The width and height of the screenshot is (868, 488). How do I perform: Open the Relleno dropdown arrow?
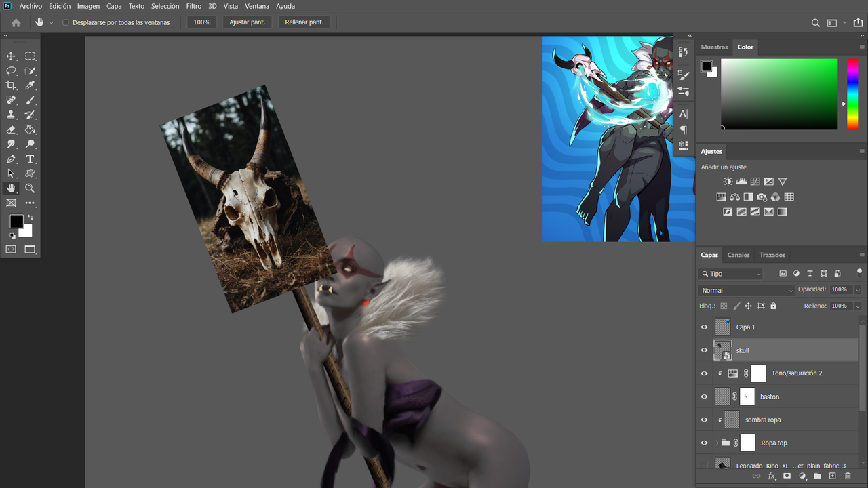[858, 306]
